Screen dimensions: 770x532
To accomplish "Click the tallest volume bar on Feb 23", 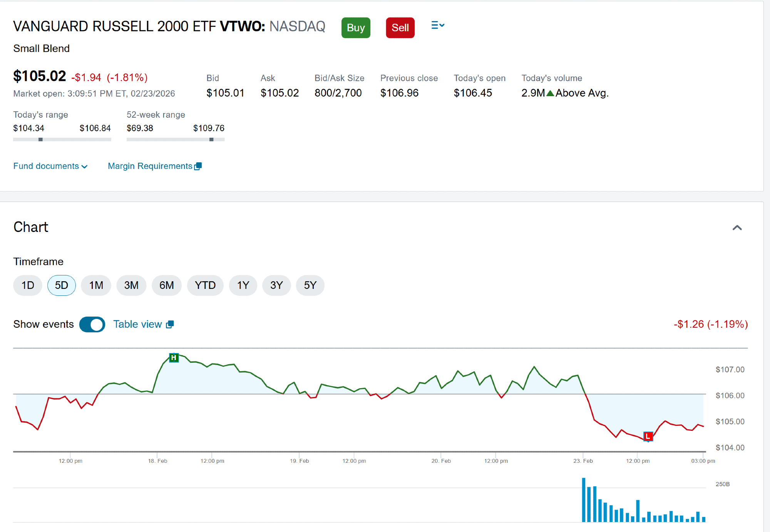I will point(584,499).
